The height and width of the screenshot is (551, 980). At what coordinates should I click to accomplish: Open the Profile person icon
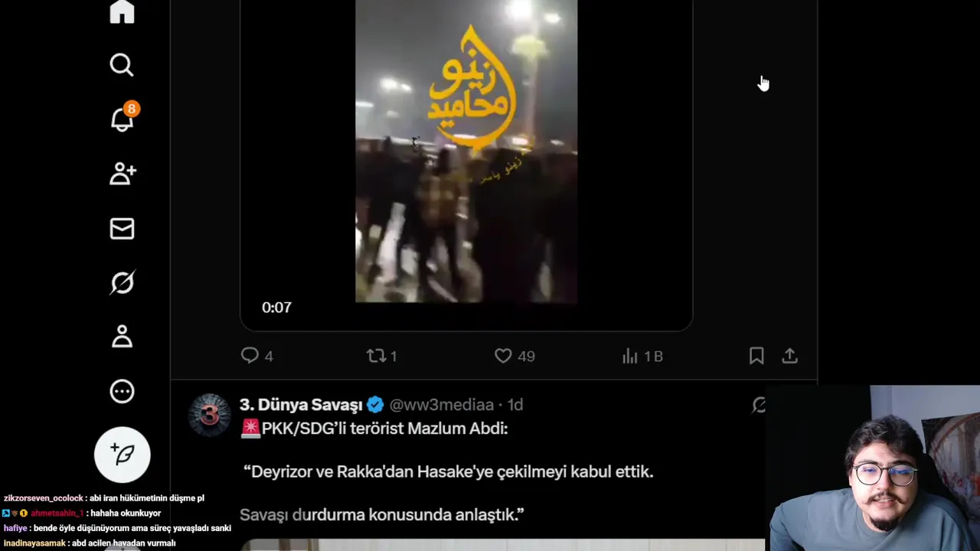point(122,337)
